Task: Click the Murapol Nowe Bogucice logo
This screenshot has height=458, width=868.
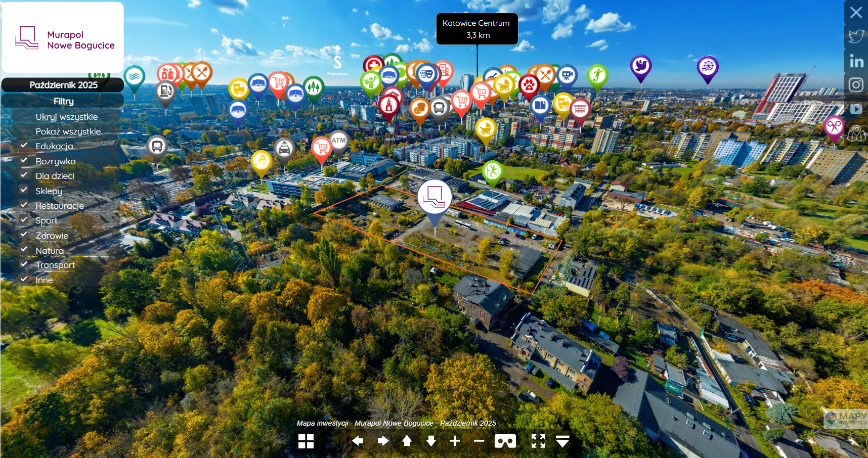Action: (x=63, y=38)
